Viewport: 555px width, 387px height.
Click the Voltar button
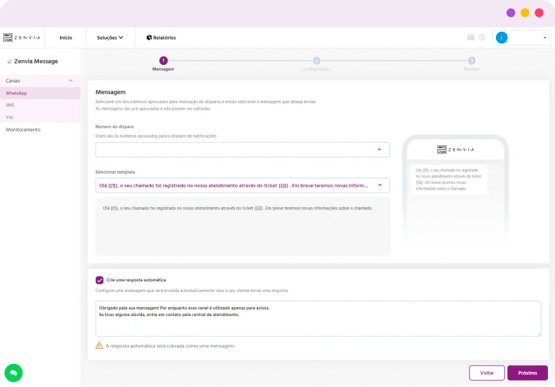487,373
